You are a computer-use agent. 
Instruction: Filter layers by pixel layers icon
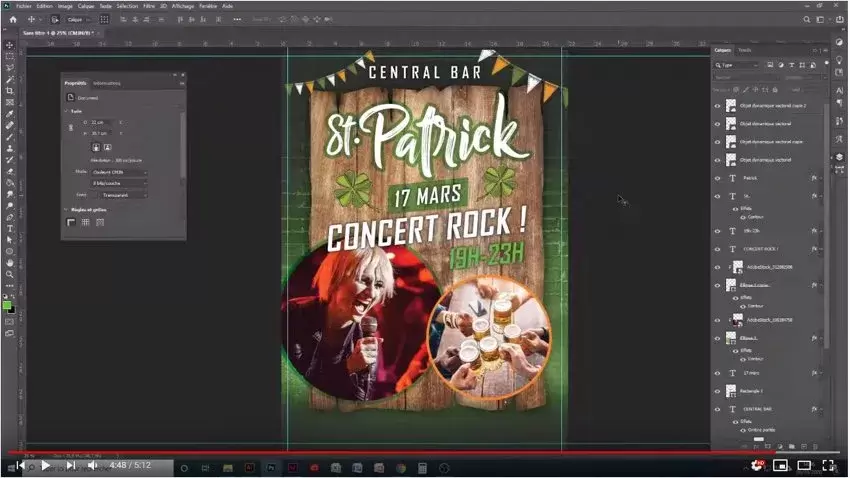(x=770, y=65)
